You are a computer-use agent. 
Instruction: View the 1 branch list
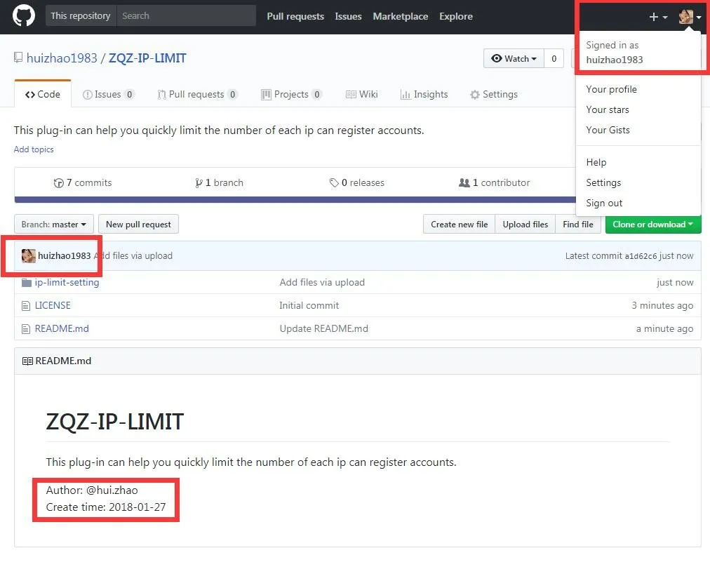click(x=219, y=182)
